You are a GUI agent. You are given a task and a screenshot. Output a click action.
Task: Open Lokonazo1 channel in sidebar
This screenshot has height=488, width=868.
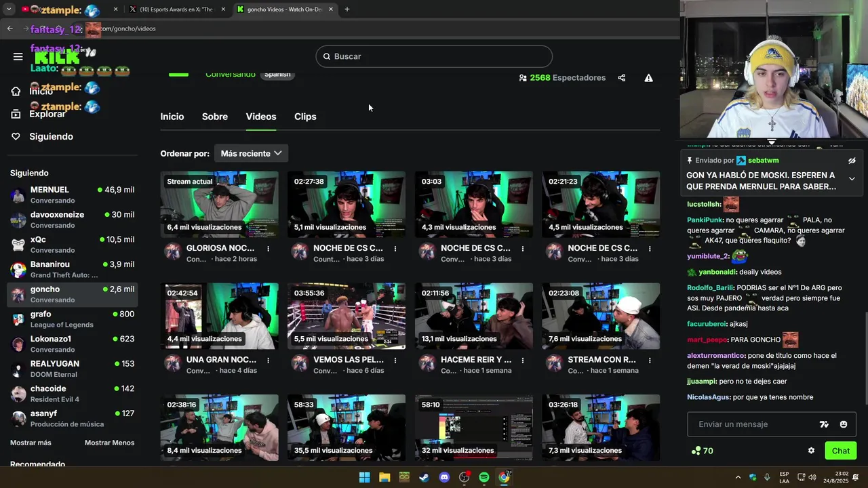(73, 344)
